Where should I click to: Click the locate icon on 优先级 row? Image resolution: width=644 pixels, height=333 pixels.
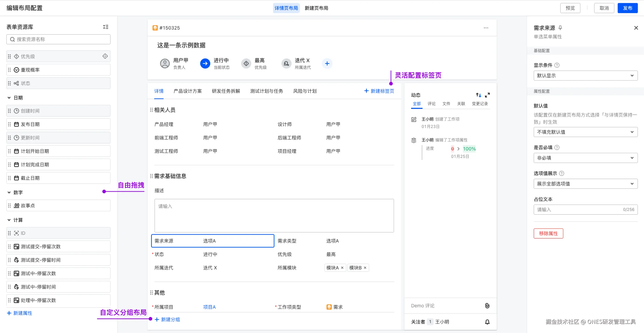[105, 56]
